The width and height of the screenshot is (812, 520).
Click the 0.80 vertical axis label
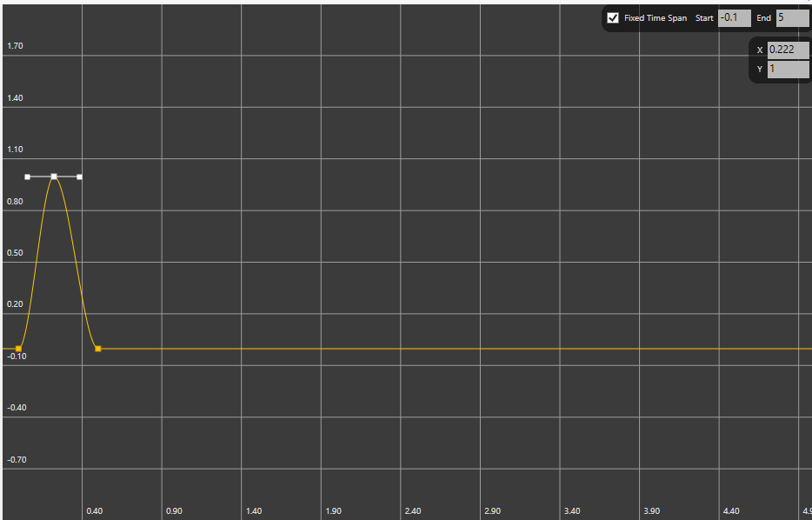tap(15, 202)
